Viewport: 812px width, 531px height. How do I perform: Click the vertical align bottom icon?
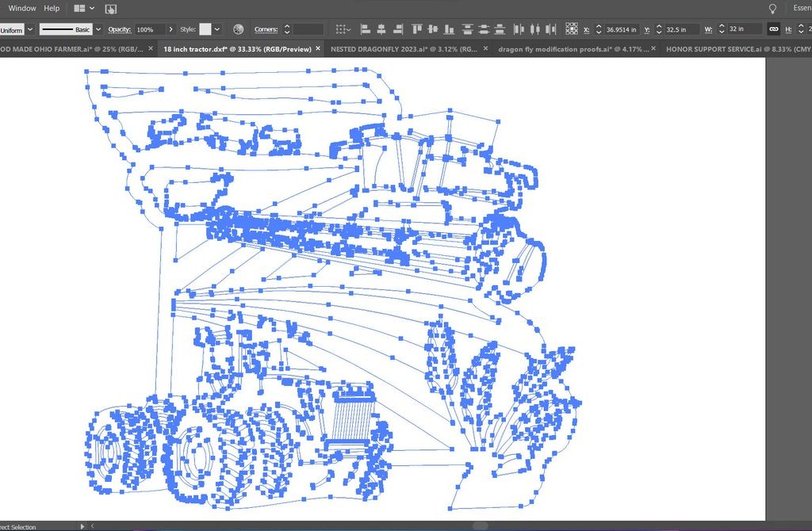(x=449, y=29)
